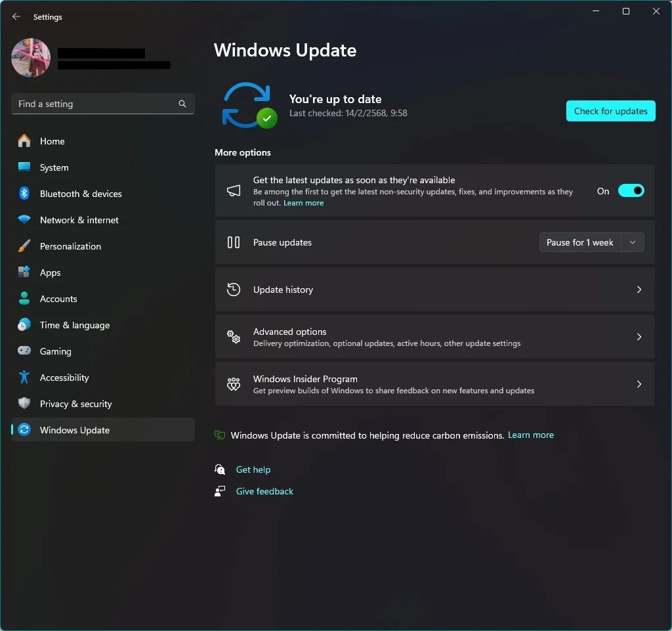Click the Windows Insider Program hearts icon

point(234,383)
